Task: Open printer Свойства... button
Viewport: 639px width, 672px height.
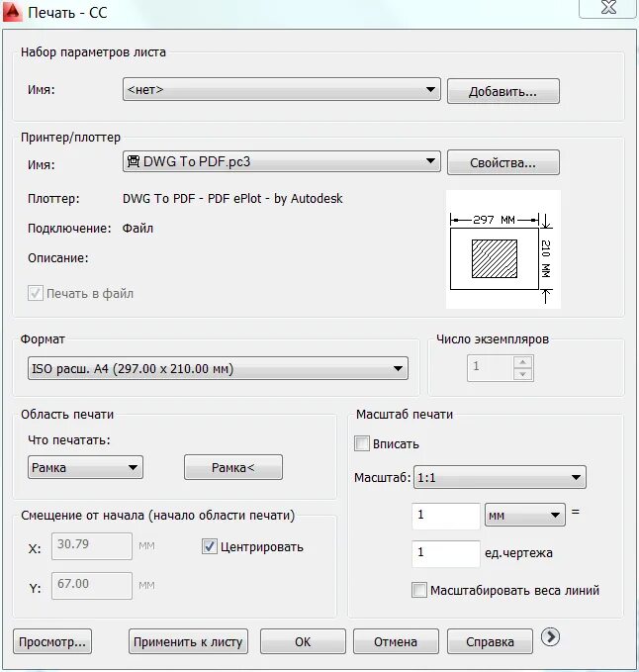Action: [503, 162]
